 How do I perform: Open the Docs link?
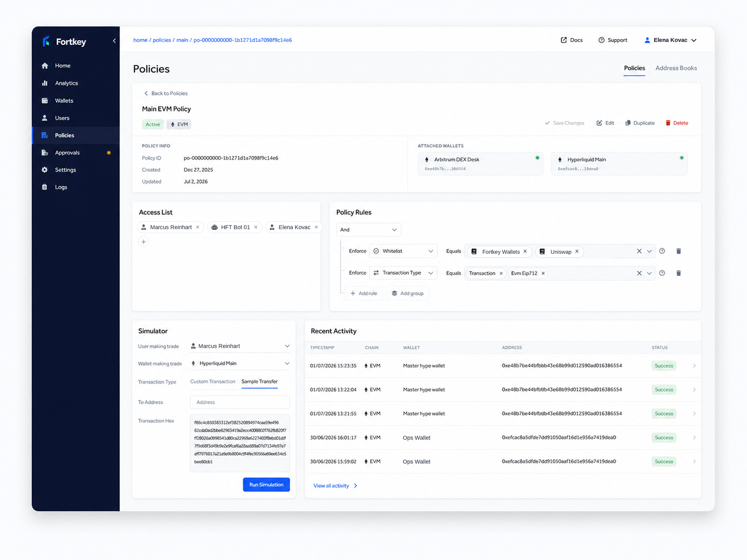571,40
